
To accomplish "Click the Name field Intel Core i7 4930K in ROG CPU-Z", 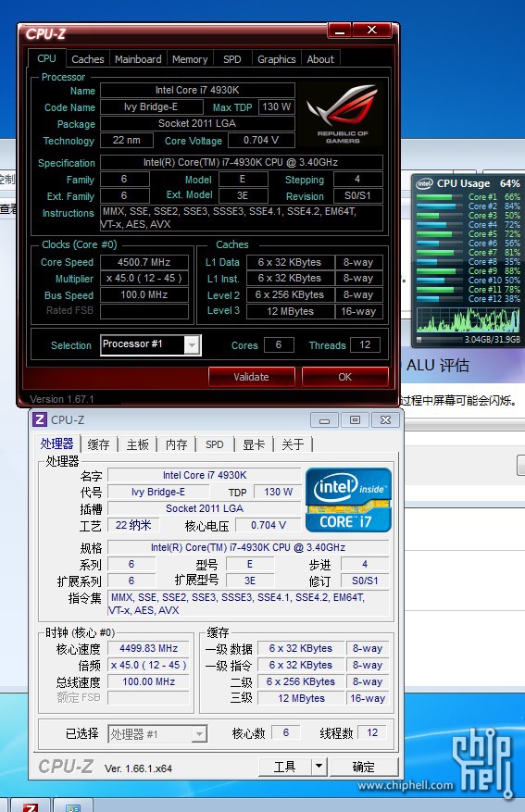I will [x=197, y=90].
